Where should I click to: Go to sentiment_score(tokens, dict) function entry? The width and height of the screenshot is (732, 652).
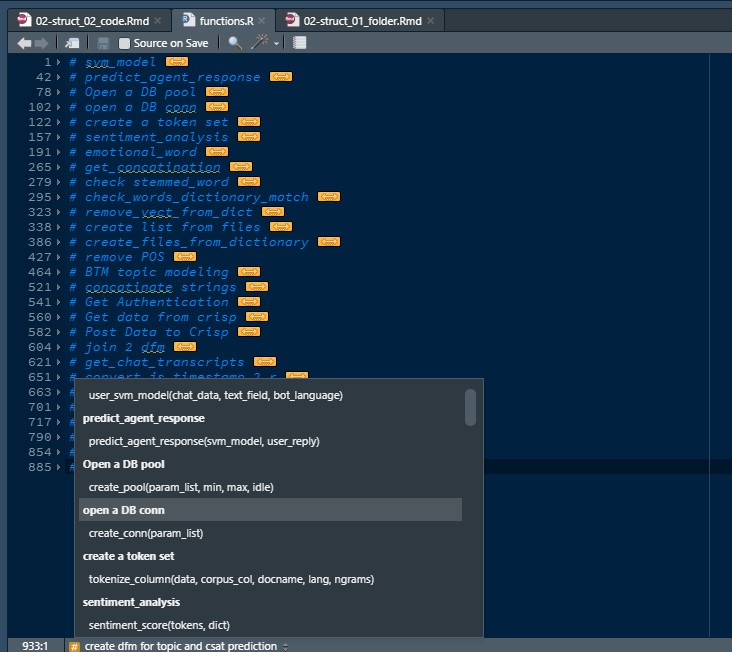click(x=159, y=625)
